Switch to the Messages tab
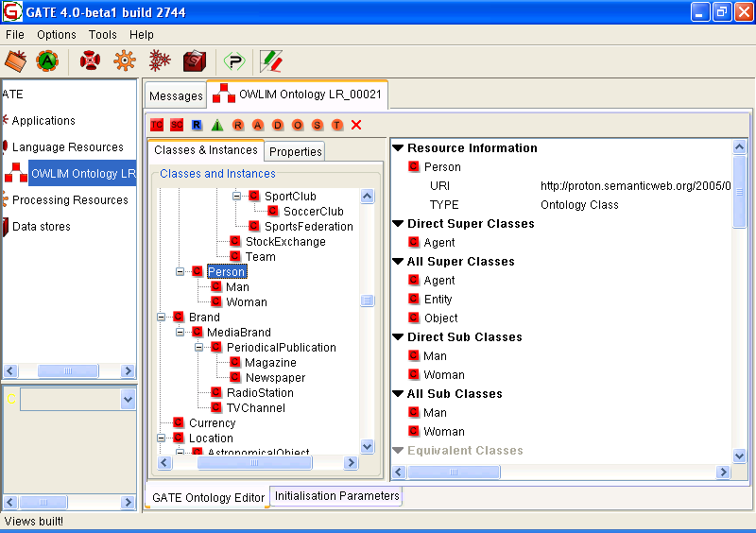This screenshot has height=533, width=756. coord(176,95)
